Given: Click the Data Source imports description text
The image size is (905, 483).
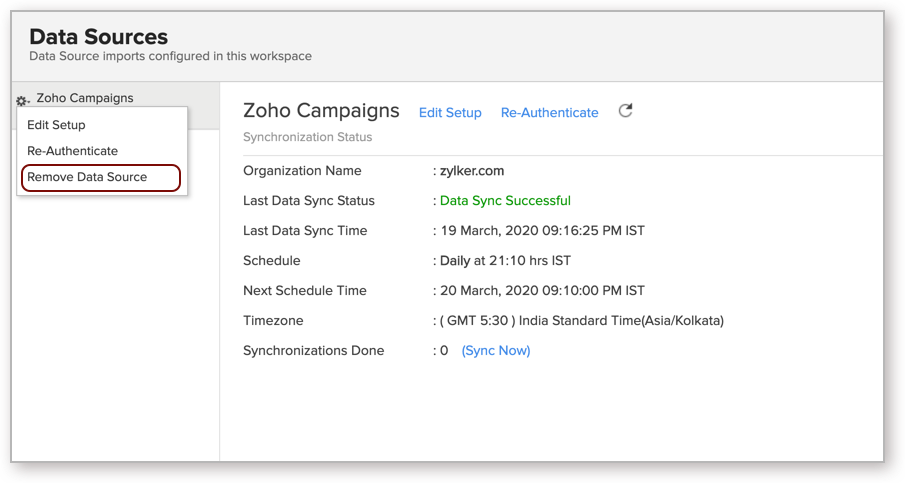Looking at the screenshot, I should (170, 56).
